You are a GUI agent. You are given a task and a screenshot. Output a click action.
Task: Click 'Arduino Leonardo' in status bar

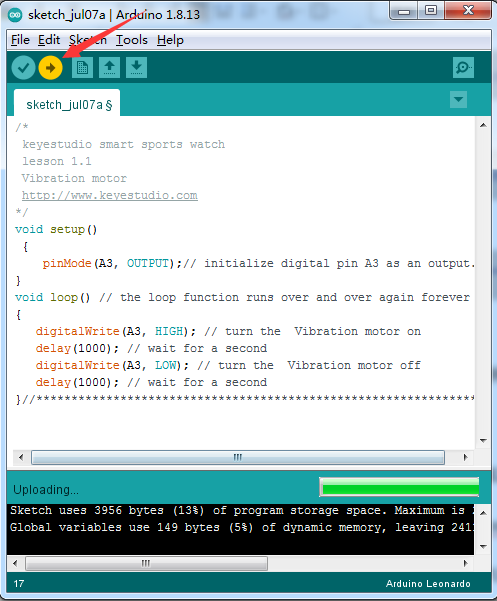coord(428,584)
